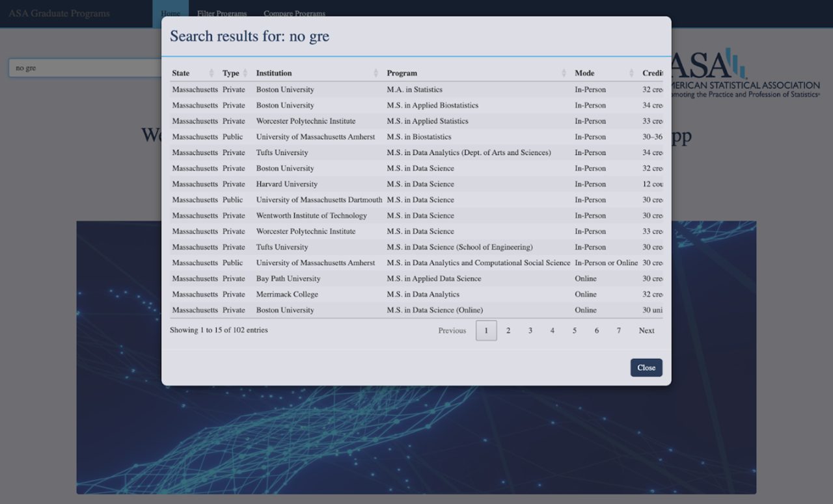Jump to results page 4
Screen dimensions: 833x504
553,330
